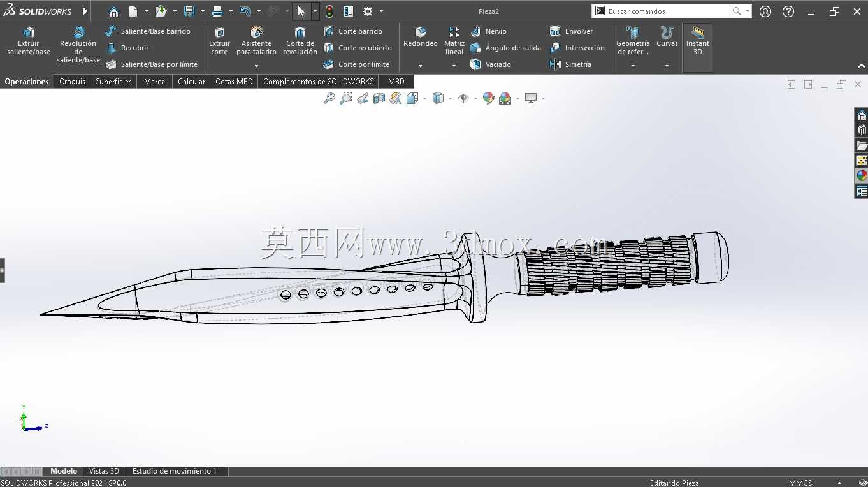Viewport: 868px width, 487px height.
Task: Open the Options gear
Action: pos(368,11)
